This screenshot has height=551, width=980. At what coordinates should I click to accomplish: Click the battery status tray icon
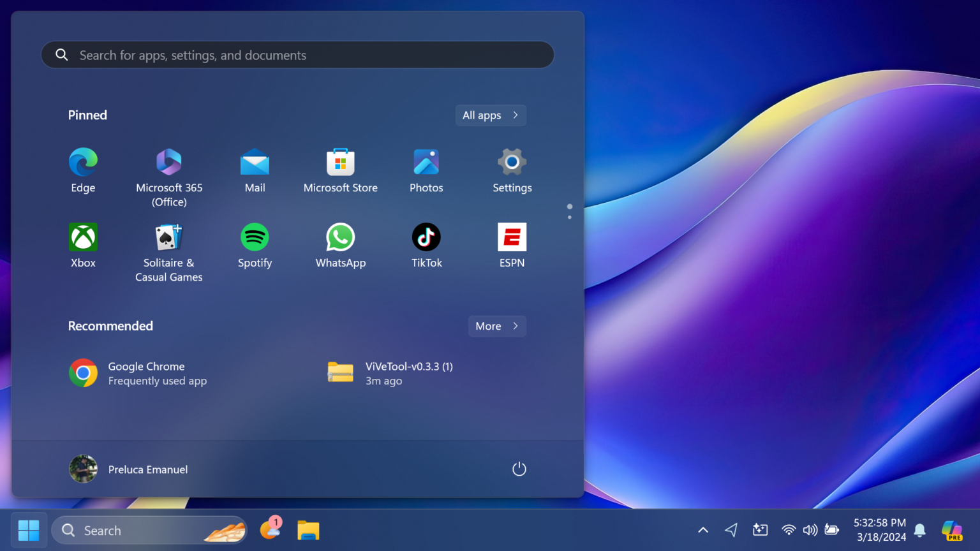pos(831,530)
